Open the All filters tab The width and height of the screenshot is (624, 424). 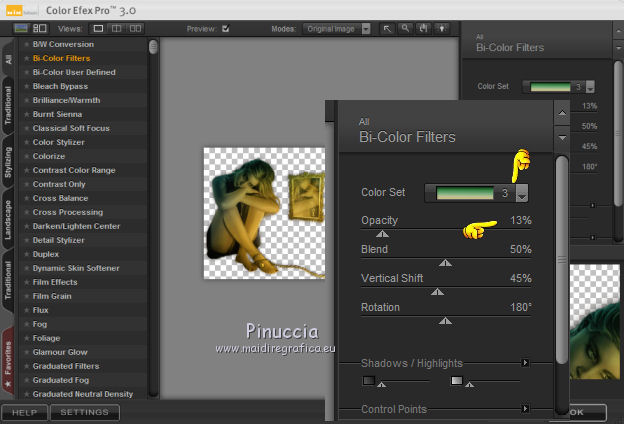click(x=8, y=59)
